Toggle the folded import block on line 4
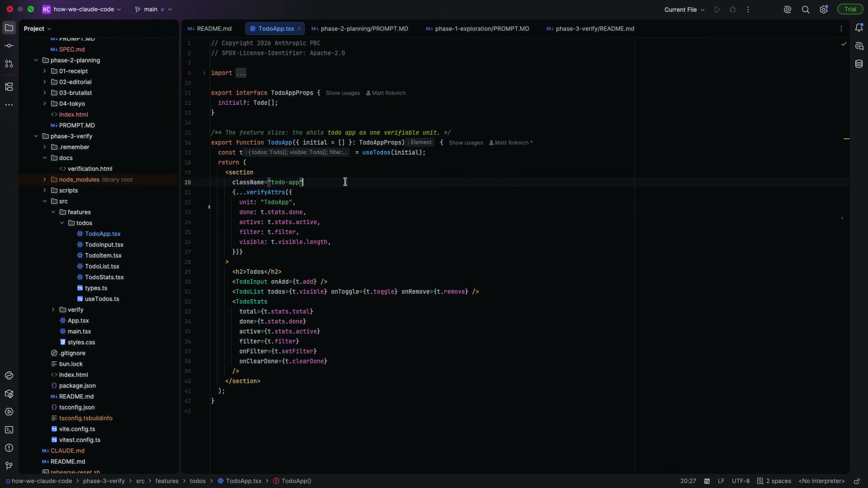The height and width of the screenshot is (488, 868). 204,73
